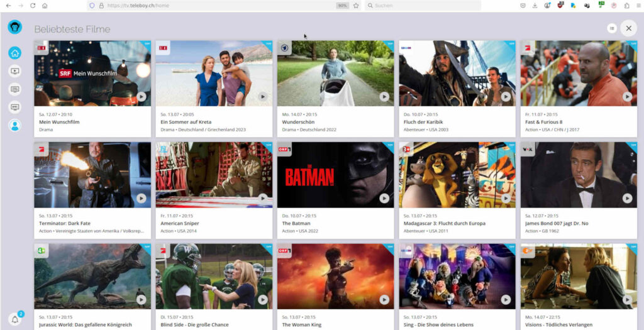
Task: Open the notifications bell with badge 2
Action: [15, 319]
